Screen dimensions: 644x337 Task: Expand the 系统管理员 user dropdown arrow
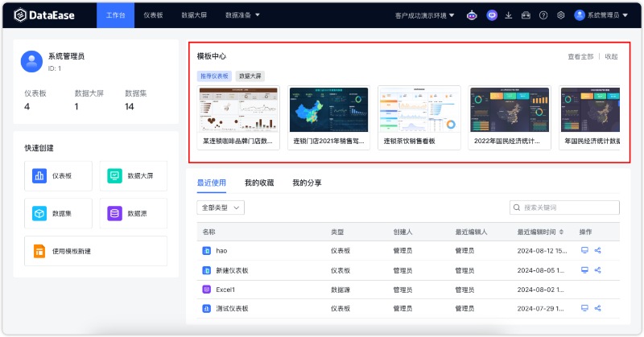[625, 15]
